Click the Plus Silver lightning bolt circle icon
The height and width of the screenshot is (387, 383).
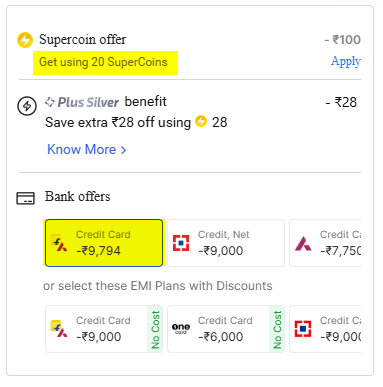(x=27, y=106)
